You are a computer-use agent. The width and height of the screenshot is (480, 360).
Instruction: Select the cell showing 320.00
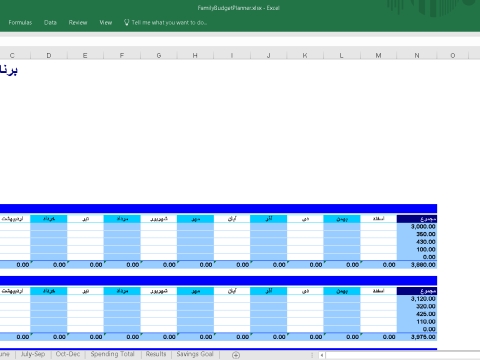coord(417,306)
